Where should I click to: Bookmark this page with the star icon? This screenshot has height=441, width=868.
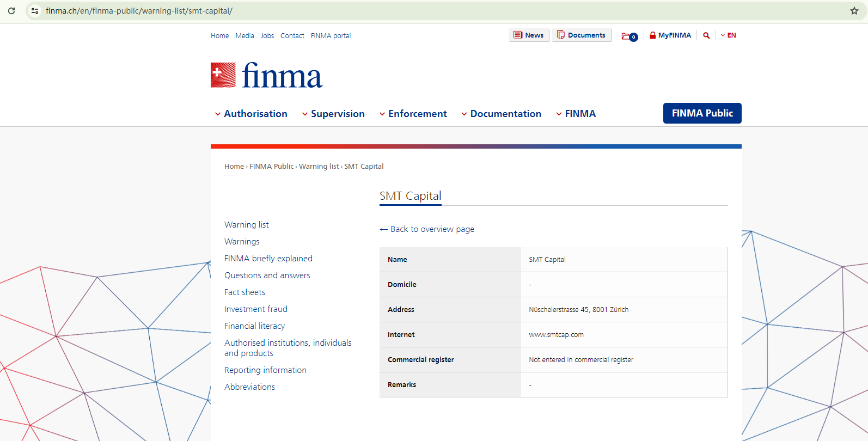tap(854, 11)
